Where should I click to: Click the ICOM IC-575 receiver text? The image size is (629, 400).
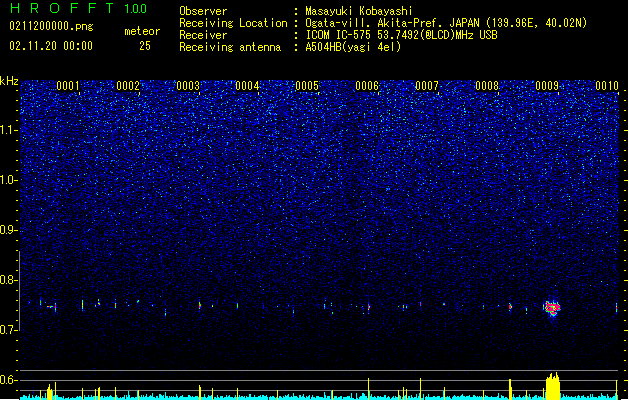[x=401, y=35]
